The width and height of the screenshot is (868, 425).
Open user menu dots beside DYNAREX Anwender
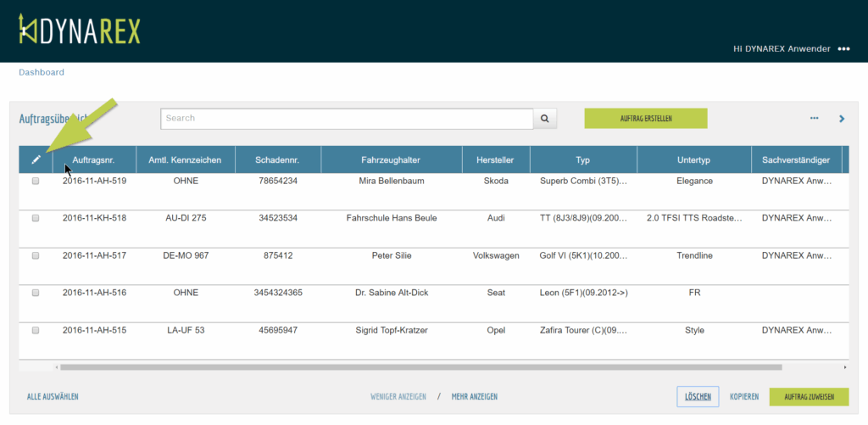click(x=843, y=49)
